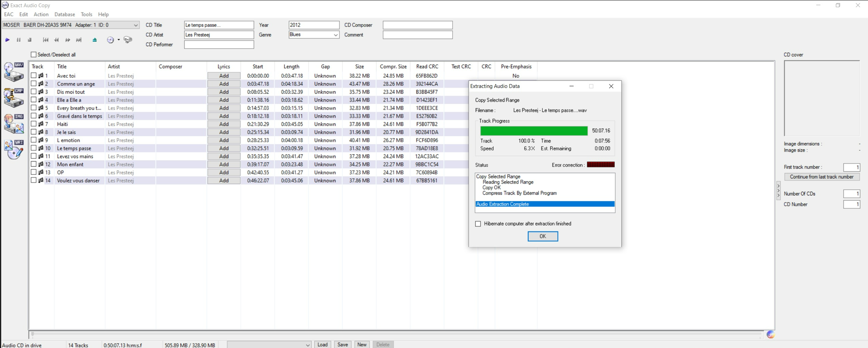Expand the side panel collapse arrows
The height and width of the screenshot is (348, 868).
[x=778, y=190]
